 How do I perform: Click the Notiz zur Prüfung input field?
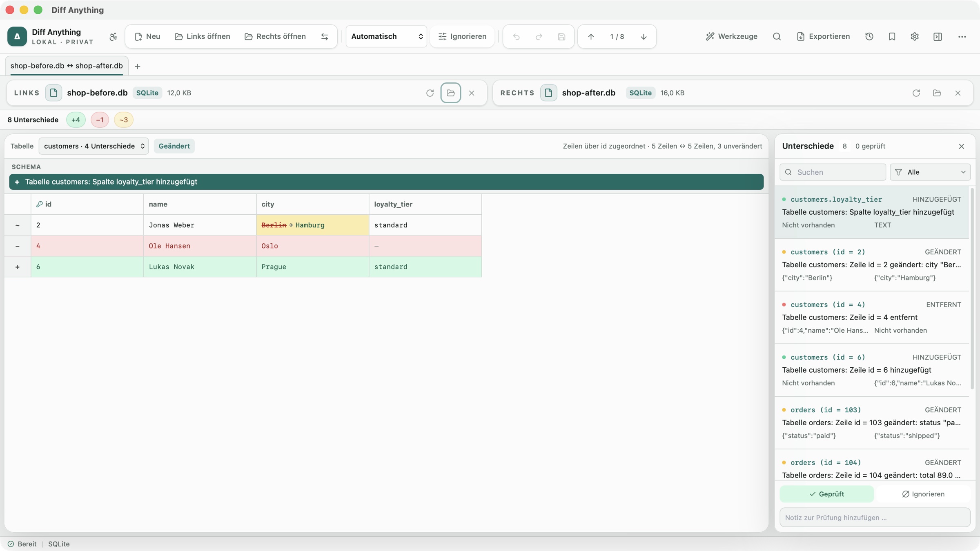[x=875, y=518]
